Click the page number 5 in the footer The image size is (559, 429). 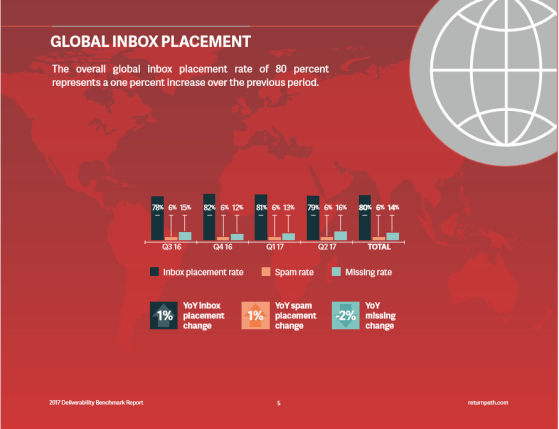[279, 403]
